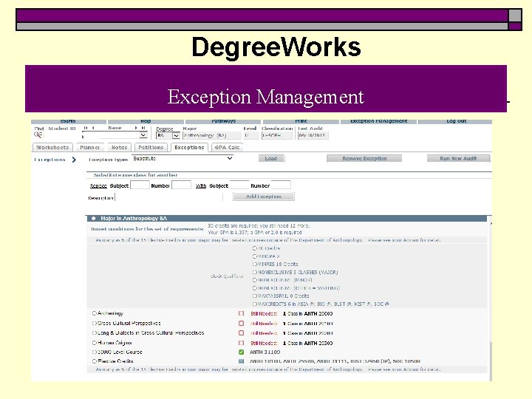Go to last student record arrow
This screenshot has height=399, width=532.
click(143, 128)
